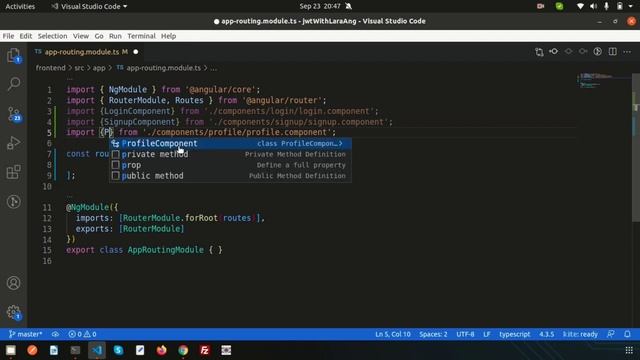Click TypeScript version 4.3.5
Image resolution: width=640 pixels, height=360 pixels.
pos(547,334)
